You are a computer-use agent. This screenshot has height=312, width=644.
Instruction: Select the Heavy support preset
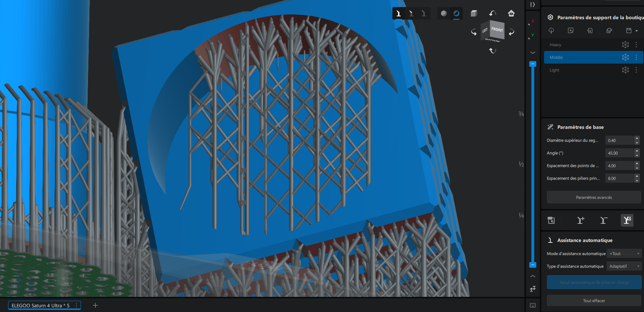594,45
